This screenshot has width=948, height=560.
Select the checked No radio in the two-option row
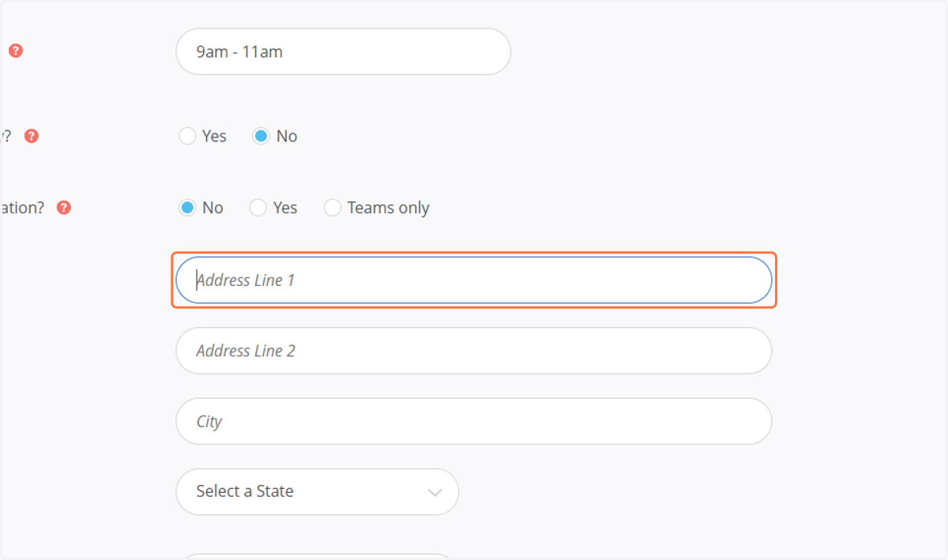[x=261, y=136]
